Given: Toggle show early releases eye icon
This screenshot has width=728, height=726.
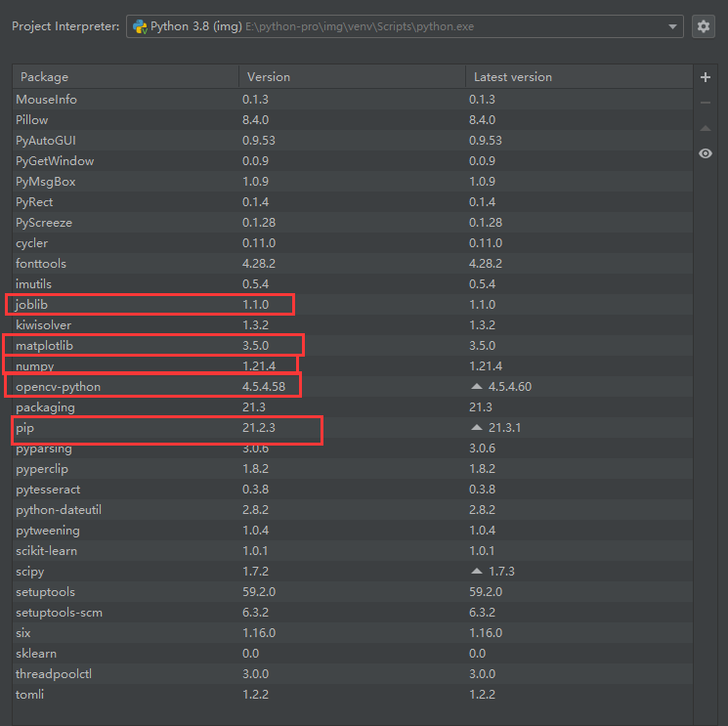Looking at the screenshot, I should coord(706,153).
